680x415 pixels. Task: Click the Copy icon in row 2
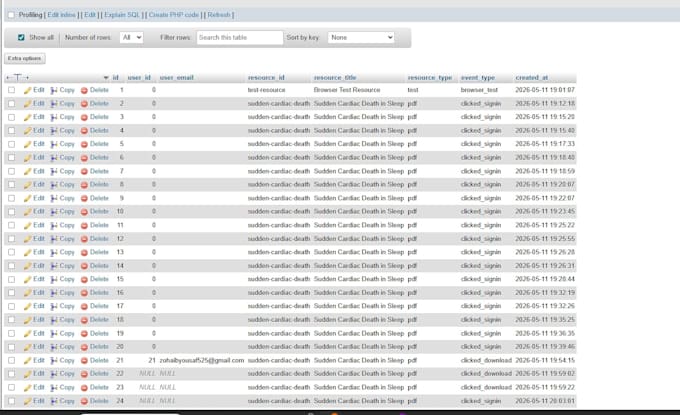[x=54, y=104]
